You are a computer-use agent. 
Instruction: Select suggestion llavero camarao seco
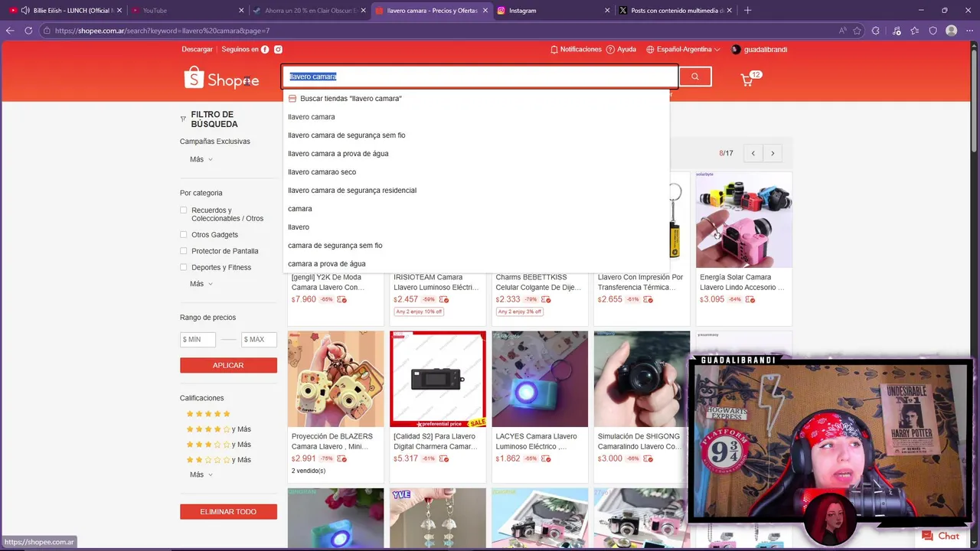pos(476,172)
